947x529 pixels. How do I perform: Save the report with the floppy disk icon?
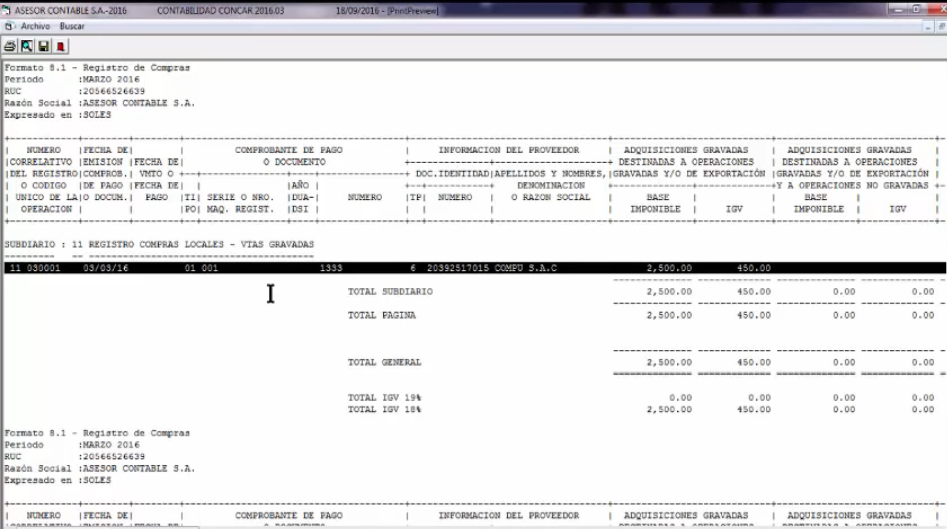[x=43, y=46]
